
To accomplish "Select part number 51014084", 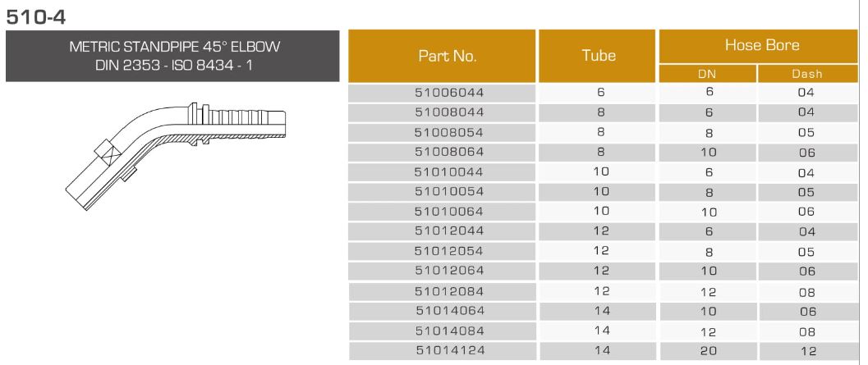I will (x=449, y=331).
